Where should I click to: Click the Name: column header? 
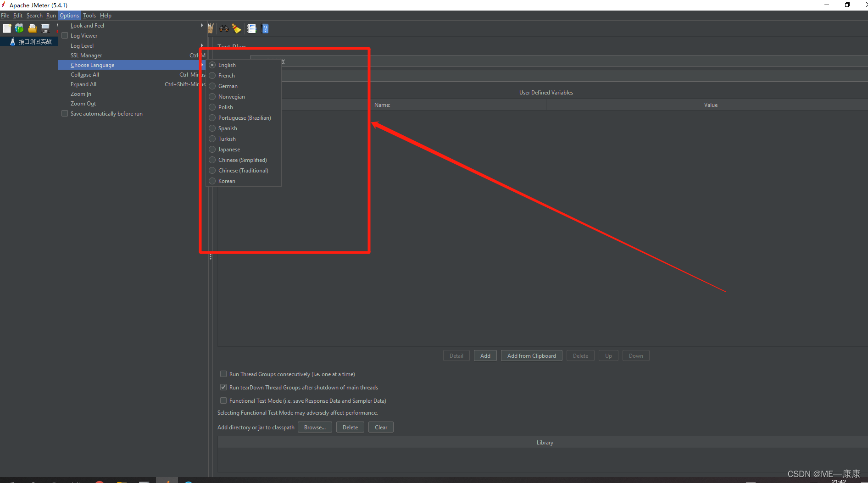383,105
